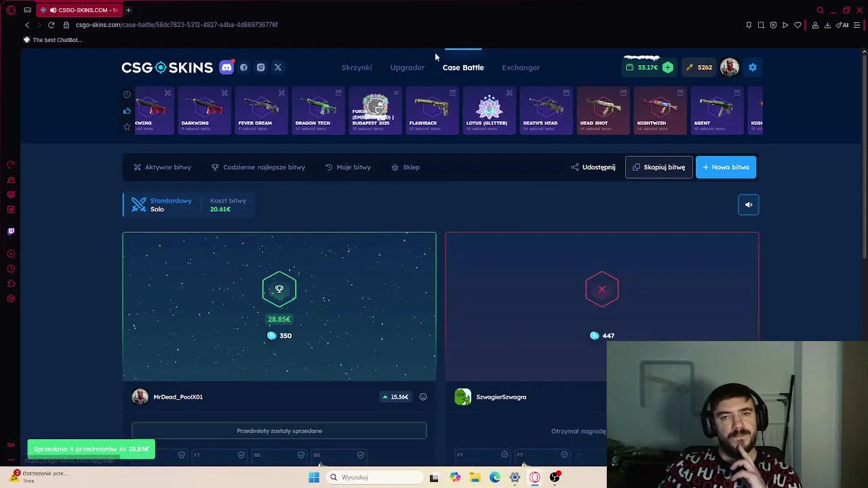Open the user profile avatar in the header

point(730,67)
